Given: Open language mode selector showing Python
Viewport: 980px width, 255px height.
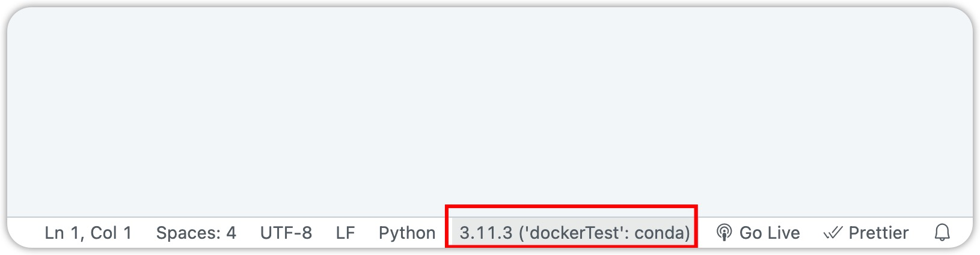Looking at the screenshot, I should 406,233.
